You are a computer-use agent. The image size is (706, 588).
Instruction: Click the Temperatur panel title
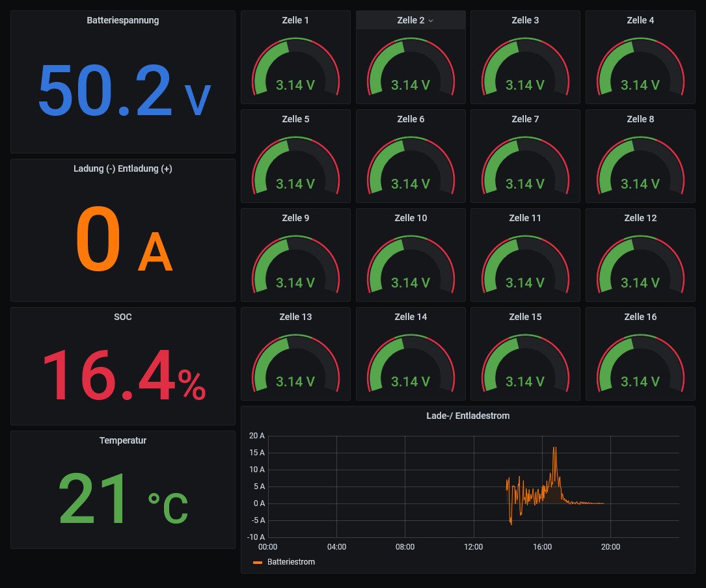coord(122,440)
